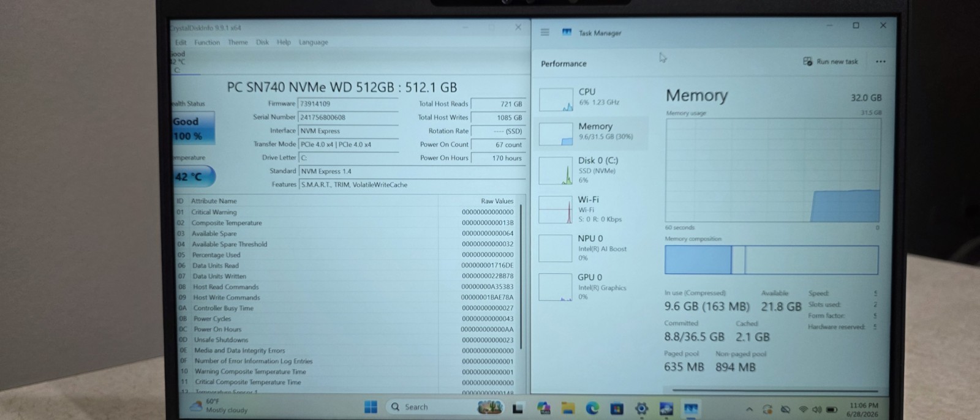The width and height of the screenshot is (980, 420).
Task: Click the Total Host Writes value 1085 GB
Action: [497, 118]
